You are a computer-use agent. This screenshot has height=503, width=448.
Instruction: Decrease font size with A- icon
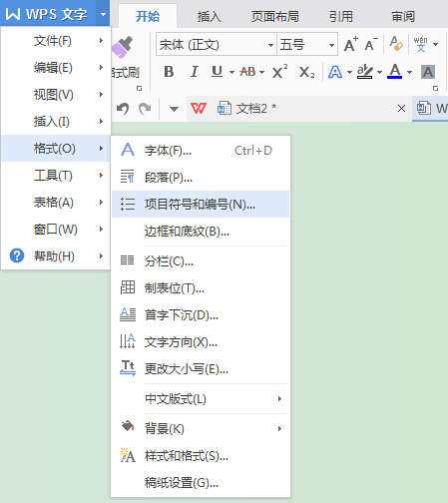coord(371,44)
